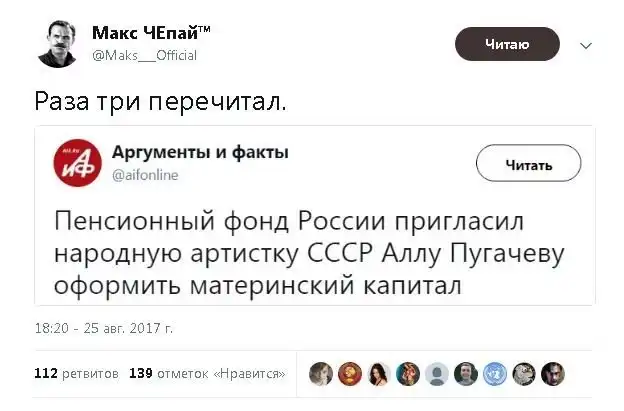Show the 139 отметок «Нравится» list
Image resolution: width=624 pixels, height=411 pixels.
pos(207,374)
